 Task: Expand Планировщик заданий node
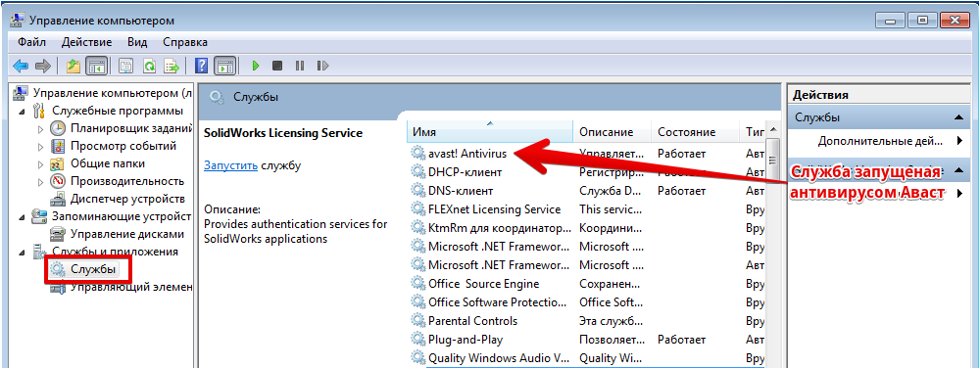pyautogui.click(x=41, y=129)
